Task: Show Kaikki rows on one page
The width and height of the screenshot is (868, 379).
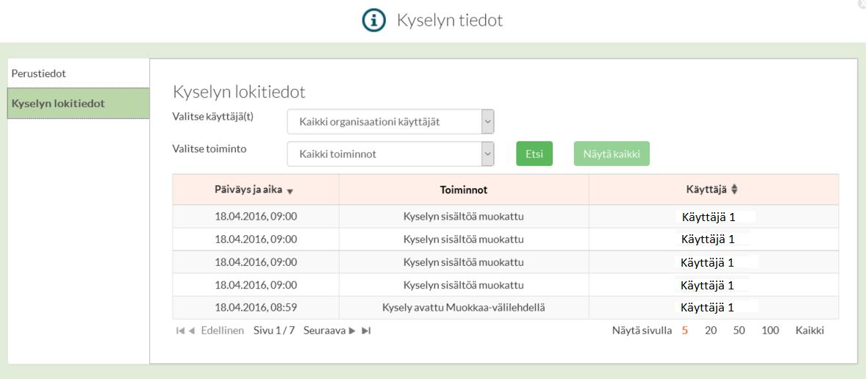Action: (x=810, y=331)
